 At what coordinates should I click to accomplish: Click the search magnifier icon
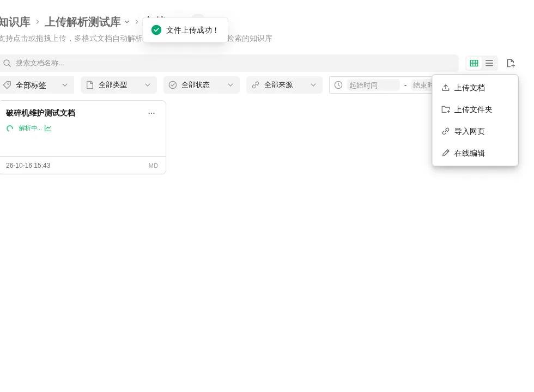pos(7,63)
